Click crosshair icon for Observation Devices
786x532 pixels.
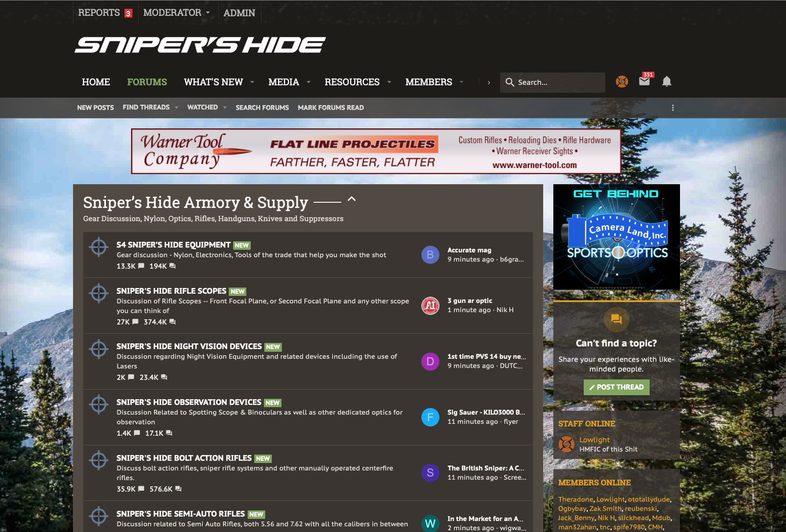[99, 404]
